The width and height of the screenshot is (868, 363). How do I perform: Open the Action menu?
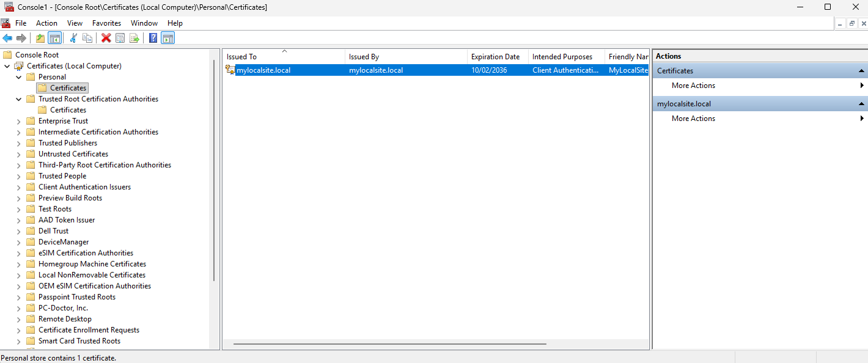(x=46, y=23)
